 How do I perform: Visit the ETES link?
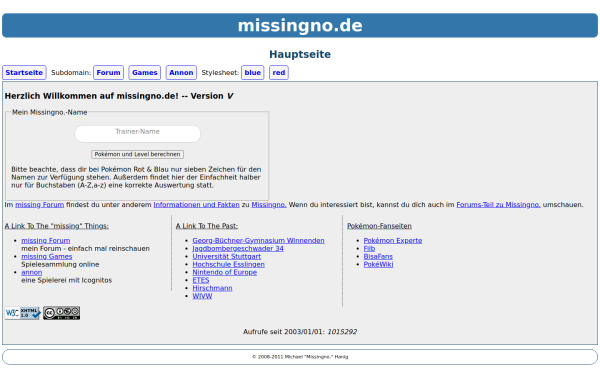coord(201,280)
